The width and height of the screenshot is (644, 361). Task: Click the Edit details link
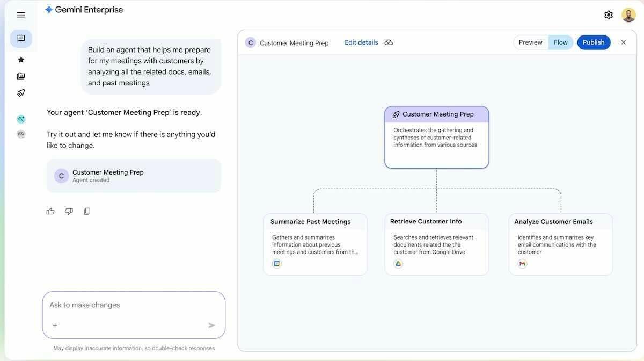coord(361,42)
